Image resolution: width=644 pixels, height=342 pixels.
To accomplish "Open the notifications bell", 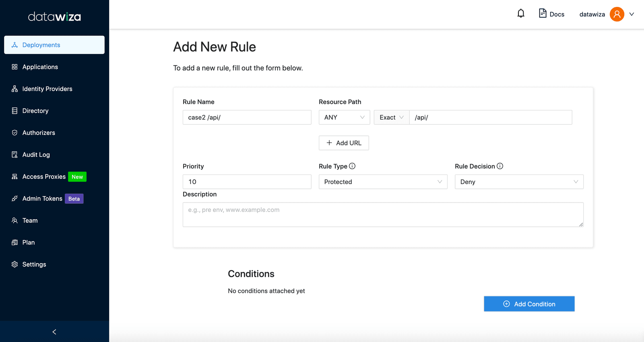I will (x=521, y=14).
